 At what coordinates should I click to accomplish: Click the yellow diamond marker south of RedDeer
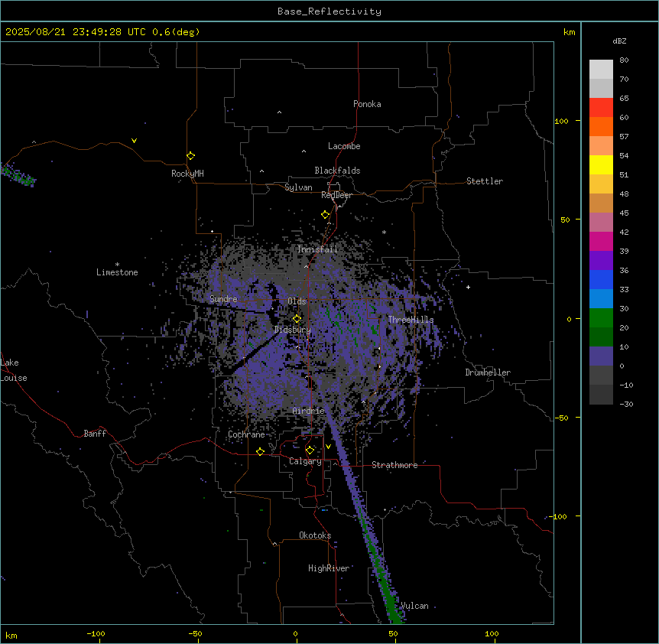[326, 215]
